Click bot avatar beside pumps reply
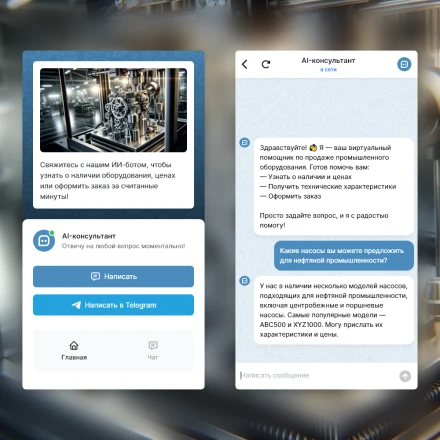Viewport: 440px width, 440px height. point(245,281)
